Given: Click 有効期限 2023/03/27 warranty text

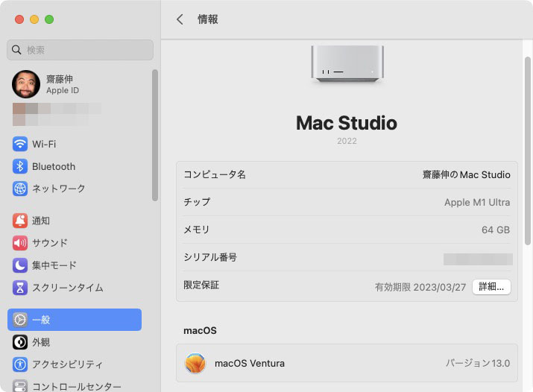Looking at the screenshot, I should (x=420, y=288).
